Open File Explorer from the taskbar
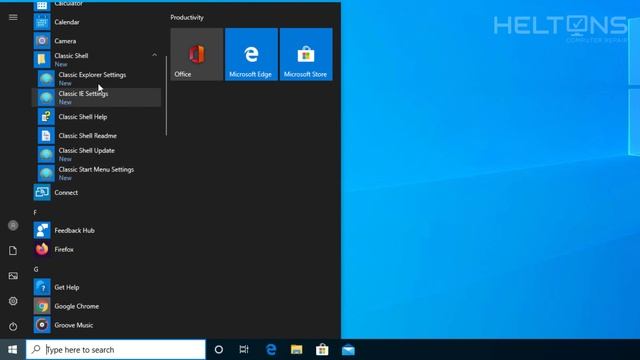Screen dimensions: 640x360 pos(297,350)
